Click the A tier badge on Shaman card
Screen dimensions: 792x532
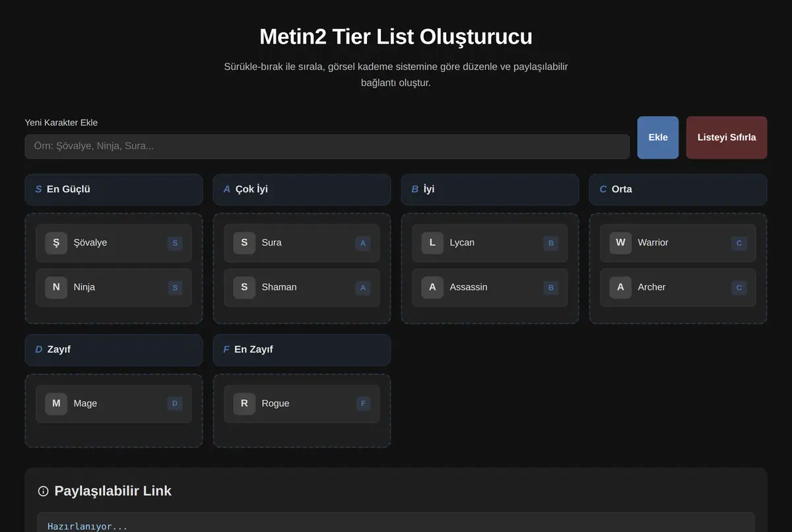point(362,287)
